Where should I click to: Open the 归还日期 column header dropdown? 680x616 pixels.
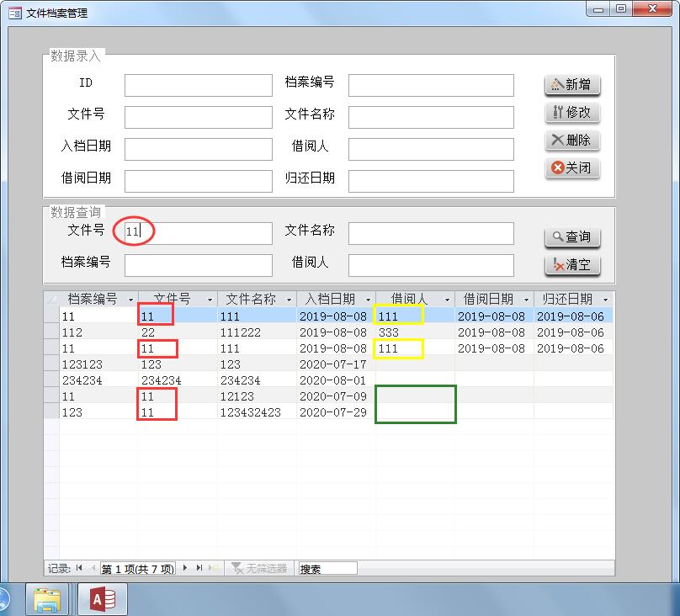click(606, 300)
